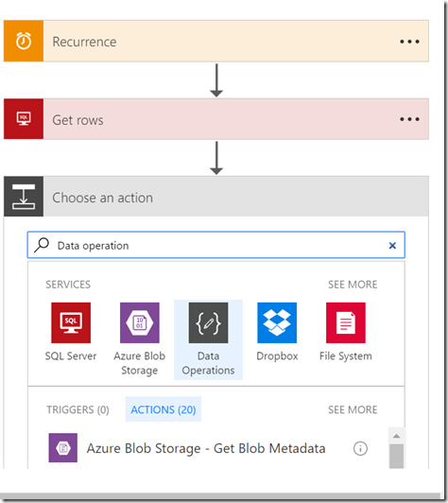Clear the search box with X
This screenshot has height=503, width=448.
coord(392,246)
